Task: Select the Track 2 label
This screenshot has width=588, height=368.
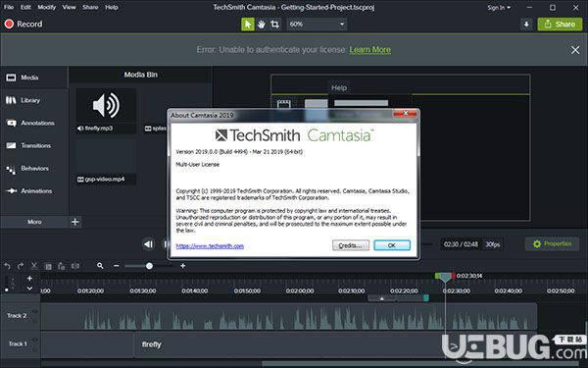Action: click(x=17, y=316)
